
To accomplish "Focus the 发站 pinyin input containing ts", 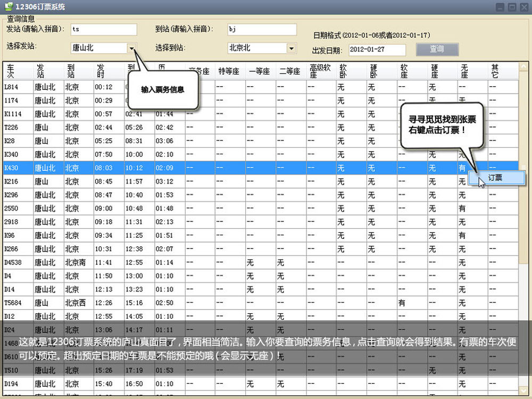I will point(104,29).
